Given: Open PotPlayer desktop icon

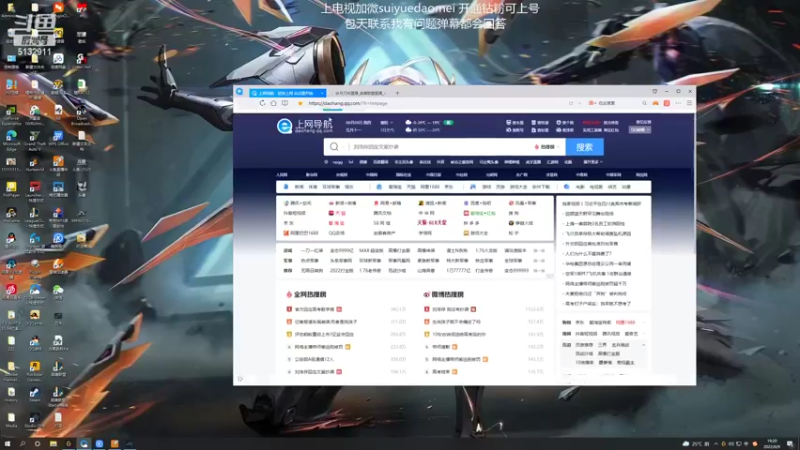Looking at the screenshot, I should [x=11, y=189].
